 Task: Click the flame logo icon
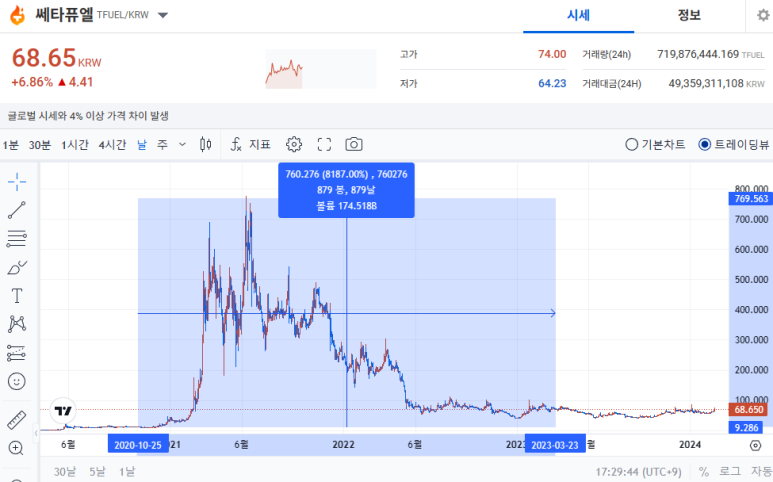17,15
